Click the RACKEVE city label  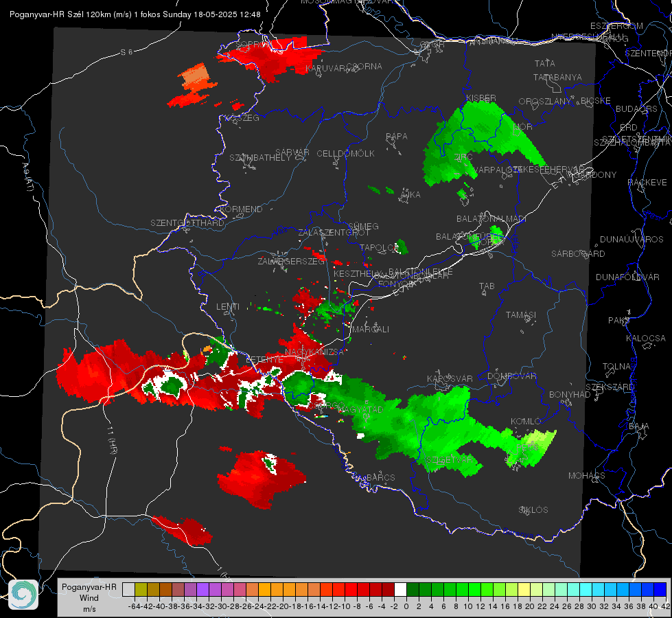click(647, 183)
